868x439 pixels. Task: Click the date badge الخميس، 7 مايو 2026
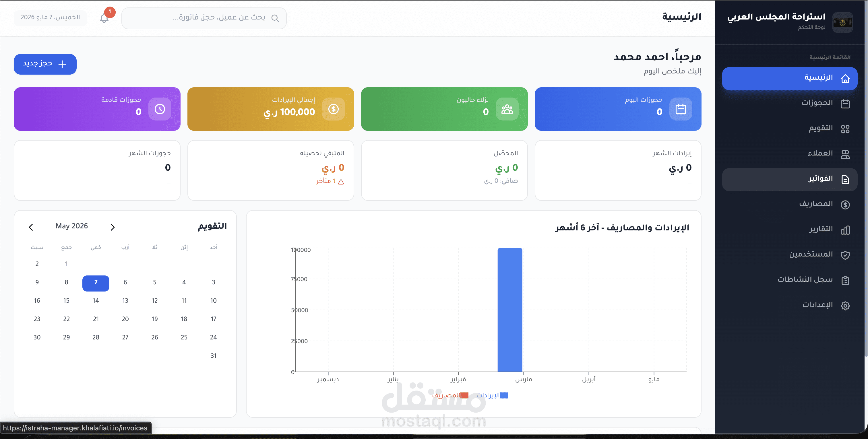[50, 18]
